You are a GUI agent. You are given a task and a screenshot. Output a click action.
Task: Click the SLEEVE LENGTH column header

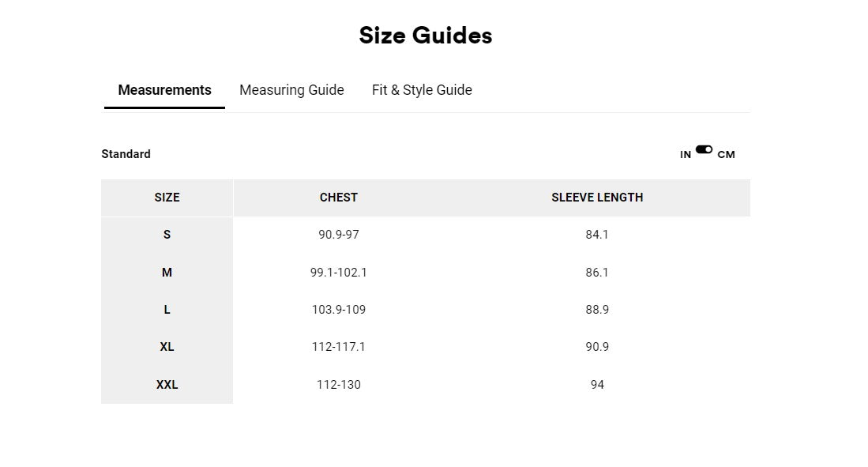[597, 198]
